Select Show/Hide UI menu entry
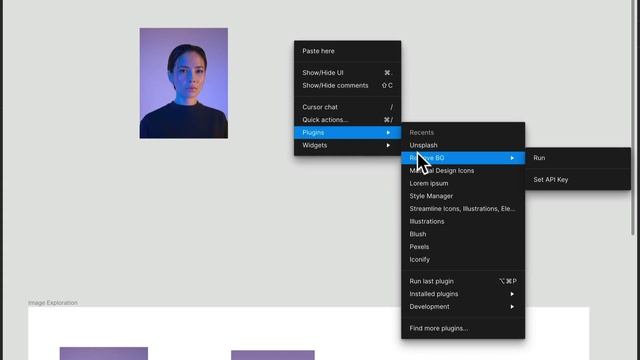The image size is (640, 360). (347, 73)
